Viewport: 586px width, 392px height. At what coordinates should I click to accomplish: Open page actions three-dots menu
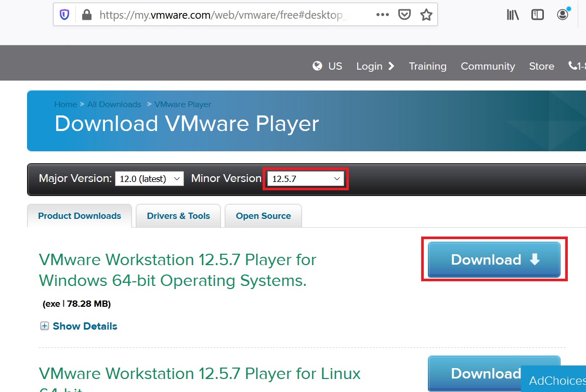pyautogui.click(x=382, y=15)
